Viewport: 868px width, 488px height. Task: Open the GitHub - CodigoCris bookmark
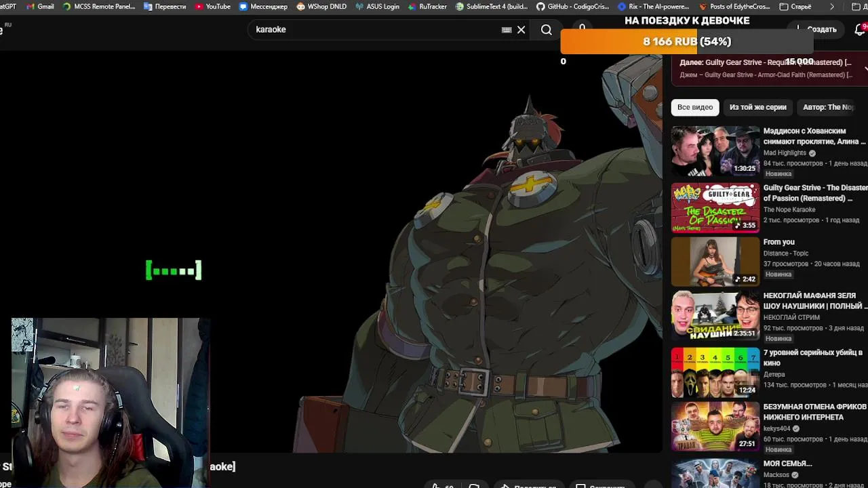573,6
